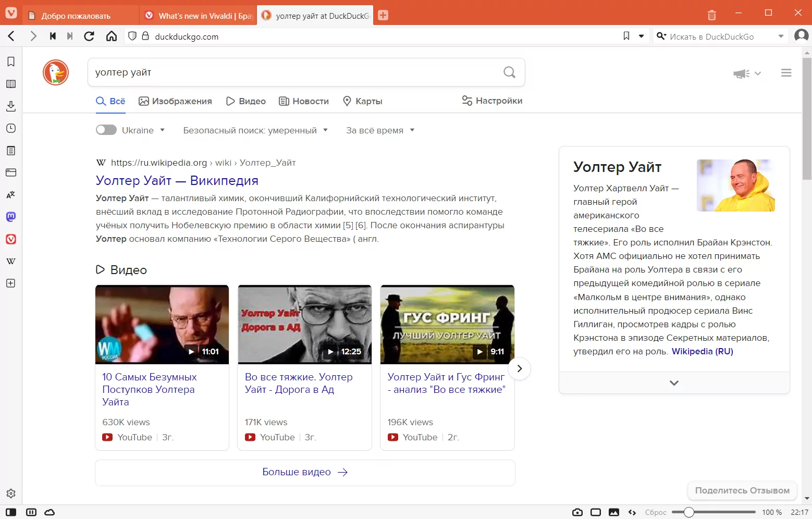812x519 pixels.
Task: Reset zoom with Сброс button
Action: (656, 512)
